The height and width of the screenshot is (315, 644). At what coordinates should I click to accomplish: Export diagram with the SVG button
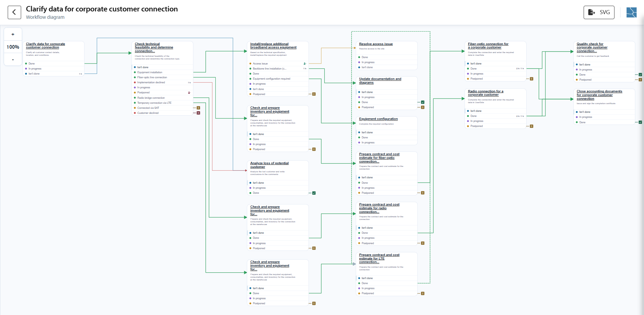coord(599,12)
